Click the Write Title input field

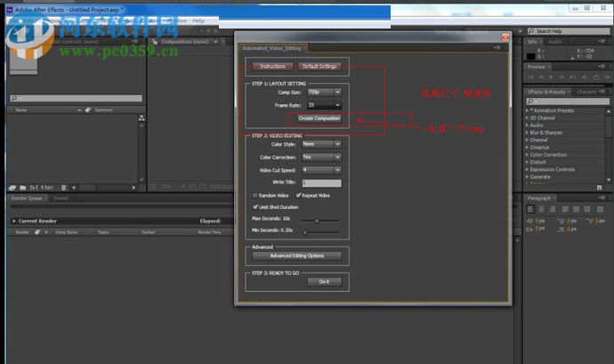tap(321, 183)
